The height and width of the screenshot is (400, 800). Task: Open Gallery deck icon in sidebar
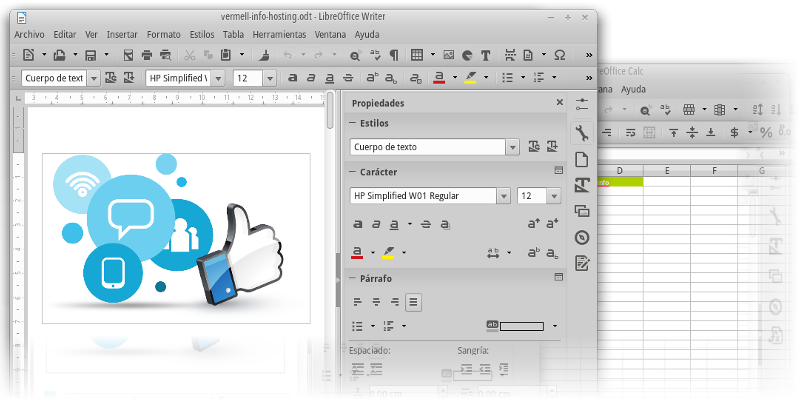(582, 211)
